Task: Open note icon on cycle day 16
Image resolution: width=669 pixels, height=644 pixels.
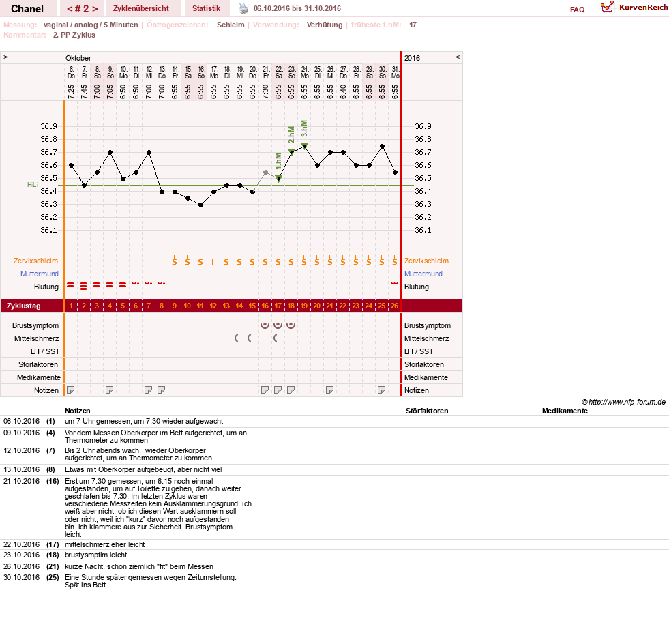Action: 265,390
